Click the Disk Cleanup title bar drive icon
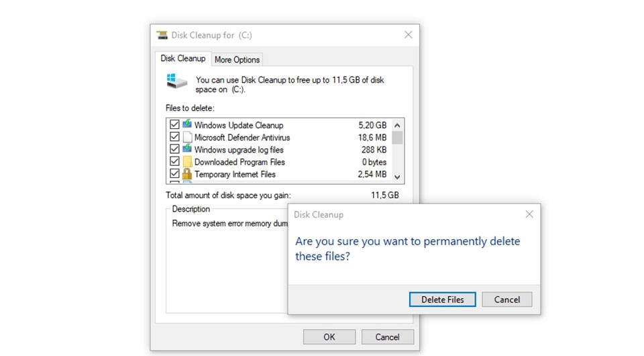 [x=162, y=35]
